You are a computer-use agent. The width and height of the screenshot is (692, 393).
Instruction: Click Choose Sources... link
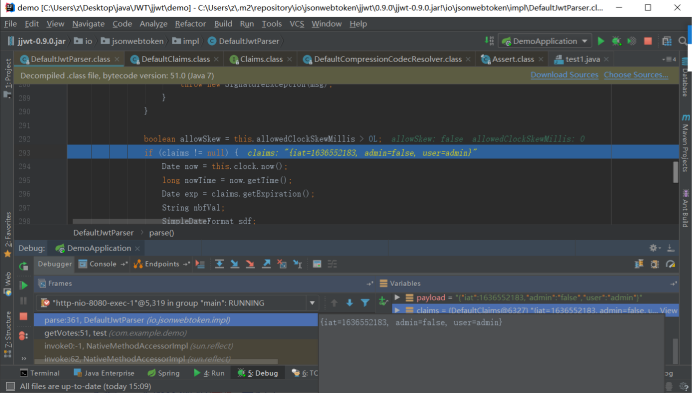pos(636,75)
